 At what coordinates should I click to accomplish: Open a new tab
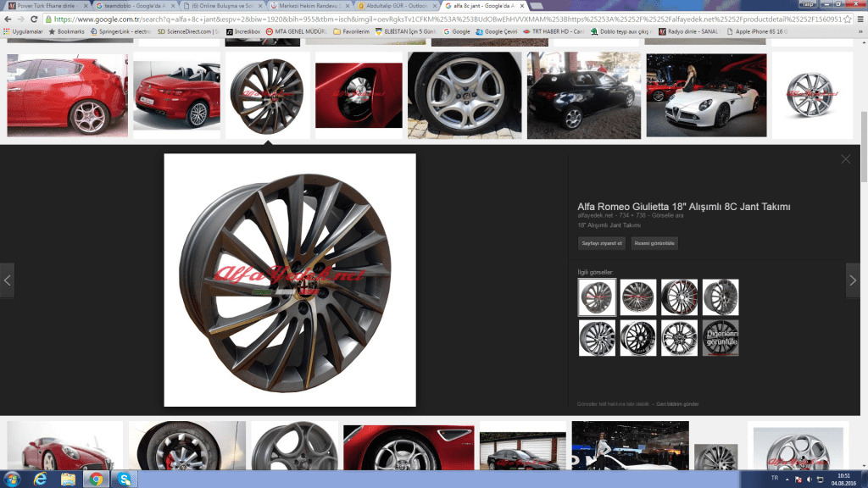click(537, 6)
